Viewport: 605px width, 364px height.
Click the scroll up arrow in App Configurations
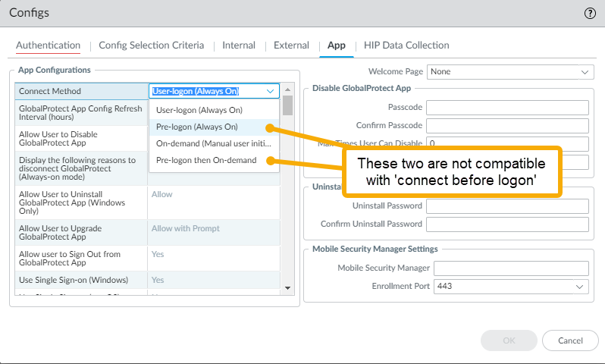tap(287, 89)
